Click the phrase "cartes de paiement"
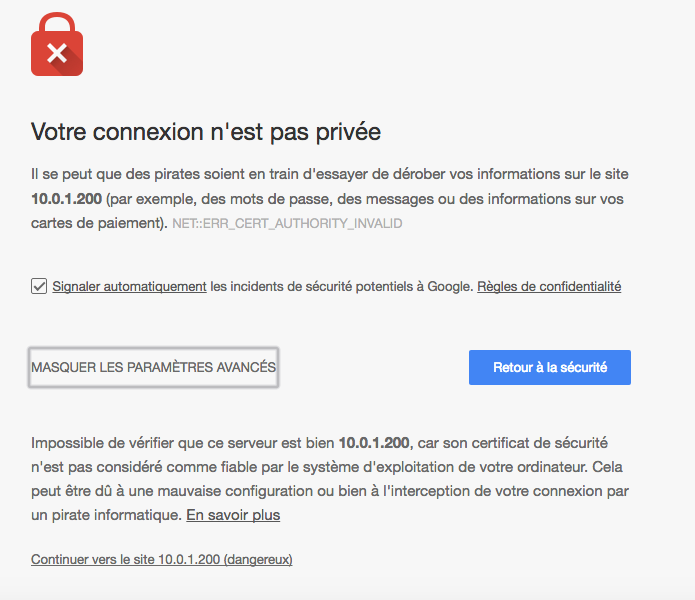This screenshot has width=695, height=600. (96, 223)
